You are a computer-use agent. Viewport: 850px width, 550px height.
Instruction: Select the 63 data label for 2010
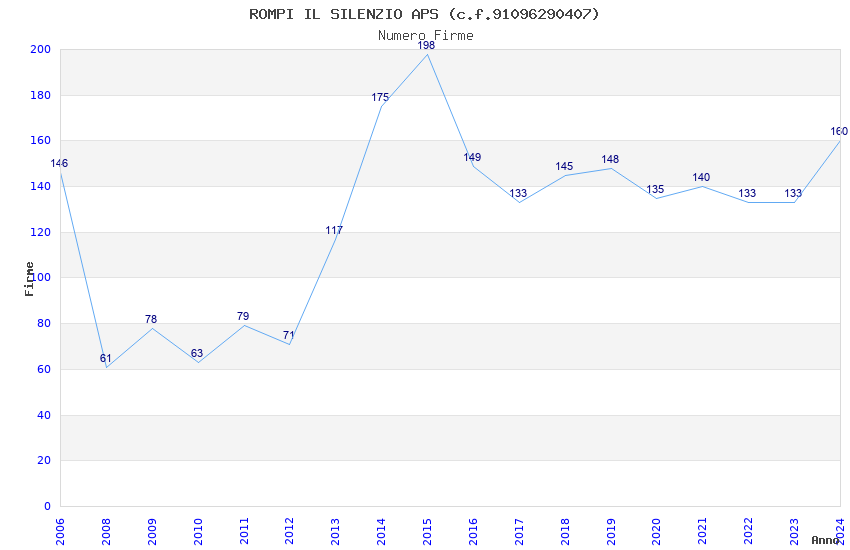pos(197,353)
